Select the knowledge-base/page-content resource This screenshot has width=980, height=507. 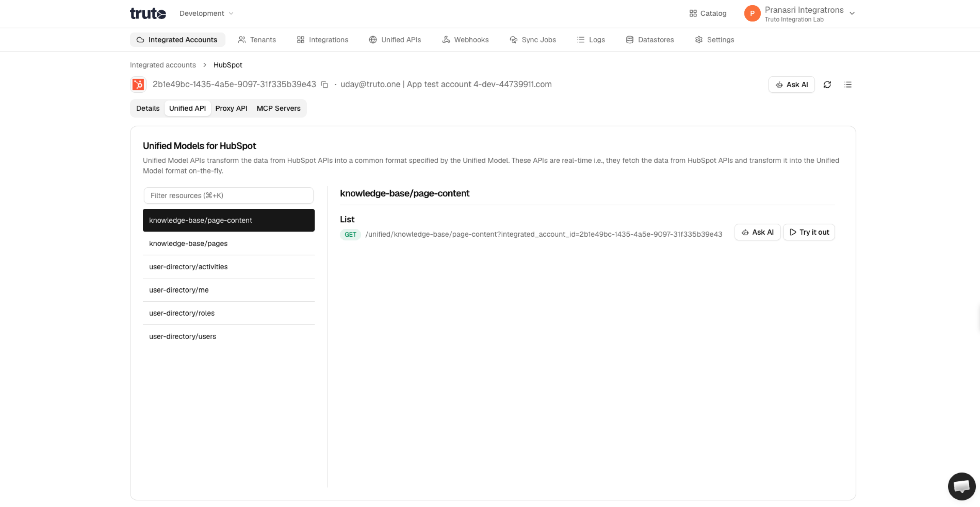pos(229,220)
